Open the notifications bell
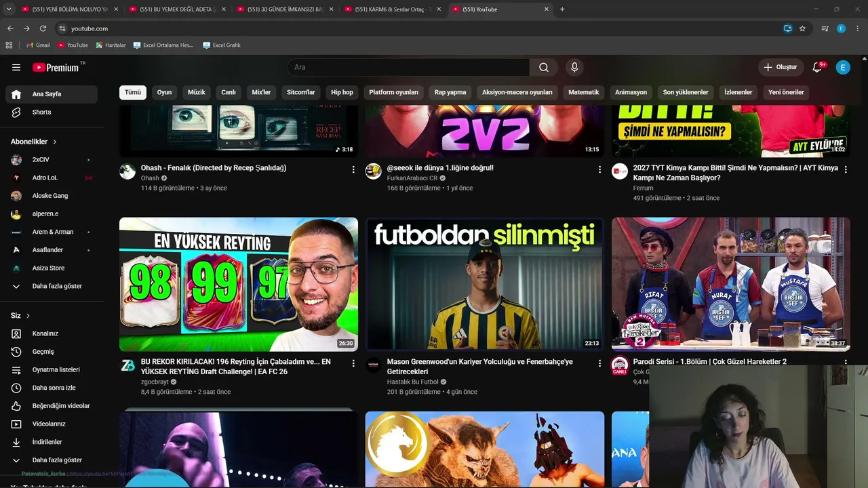 click(818, 67)
